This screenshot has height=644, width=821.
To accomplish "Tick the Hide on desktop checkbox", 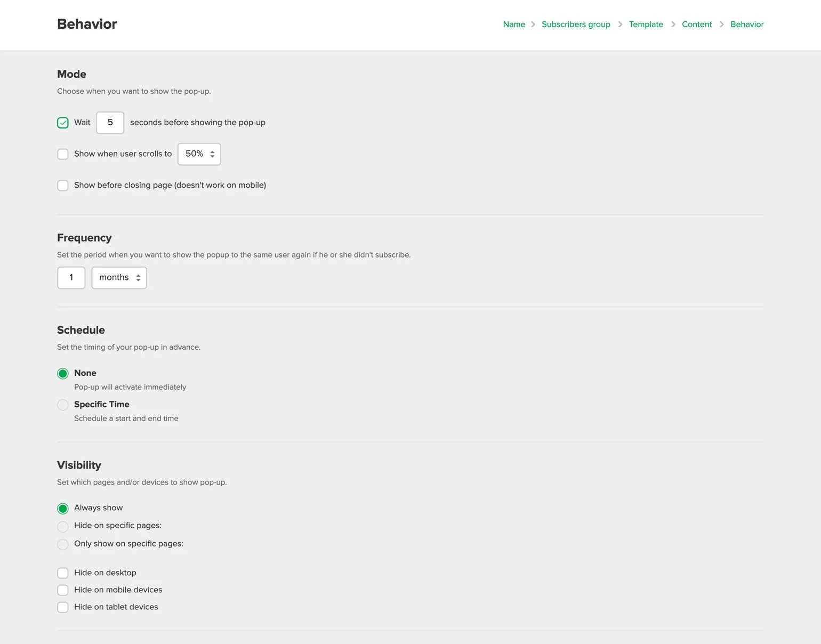I will pyautogui.click(x=63, y=573).
